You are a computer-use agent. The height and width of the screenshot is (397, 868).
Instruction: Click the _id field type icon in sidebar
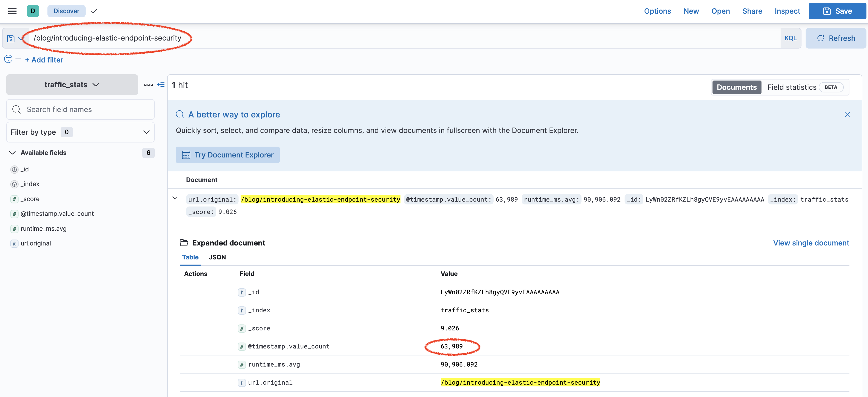pos(14,169)
